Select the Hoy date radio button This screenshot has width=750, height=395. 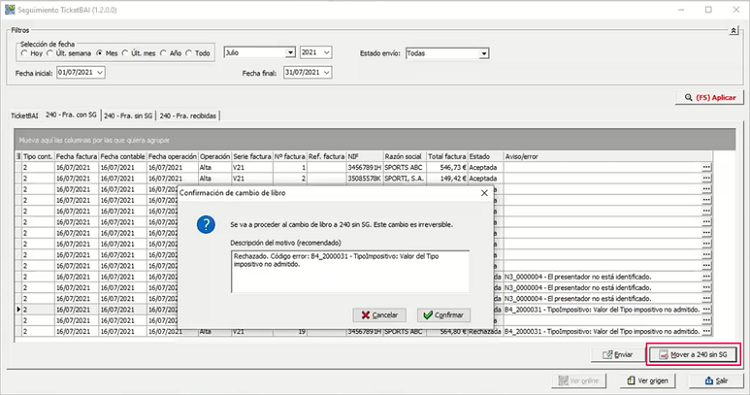point(24,54)
